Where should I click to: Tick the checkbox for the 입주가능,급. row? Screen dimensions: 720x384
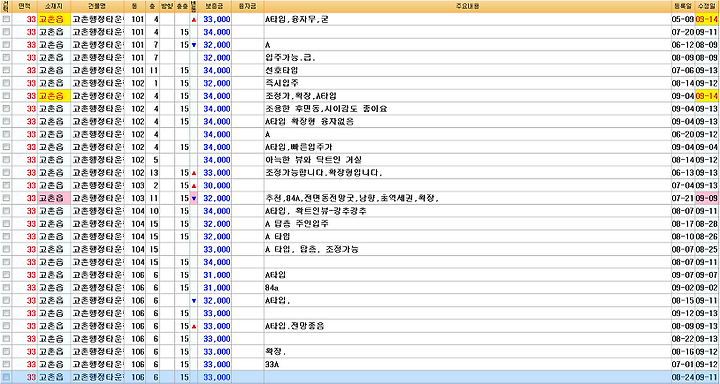(6, 58)
